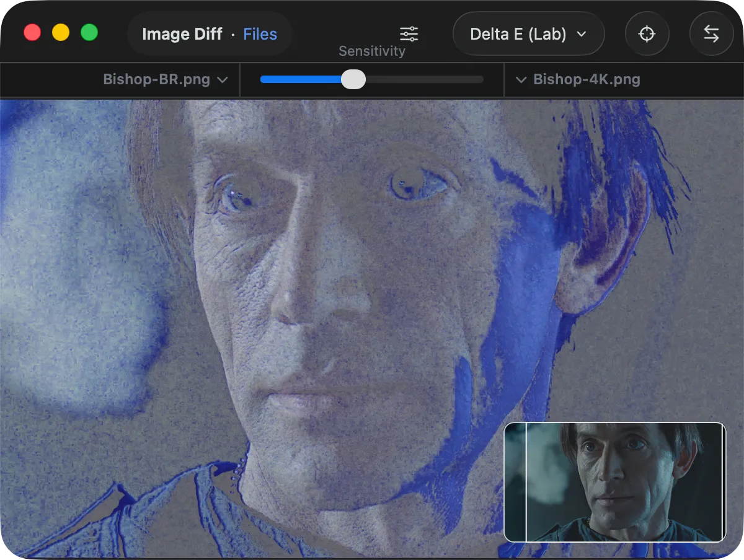The width and height of the screenshot is (744, 560).
Task: Click the chevron beside Delta E (Lab)
Action: 582,34
